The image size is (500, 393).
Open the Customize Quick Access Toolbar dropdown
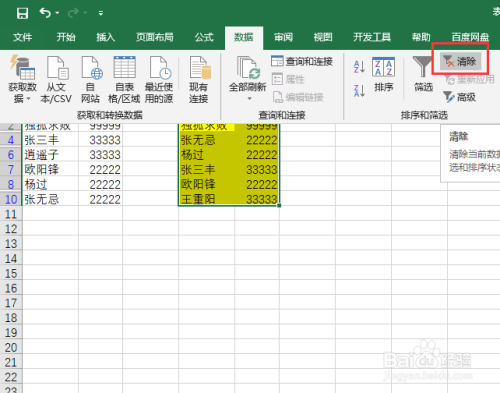click(x=101, y=13)
